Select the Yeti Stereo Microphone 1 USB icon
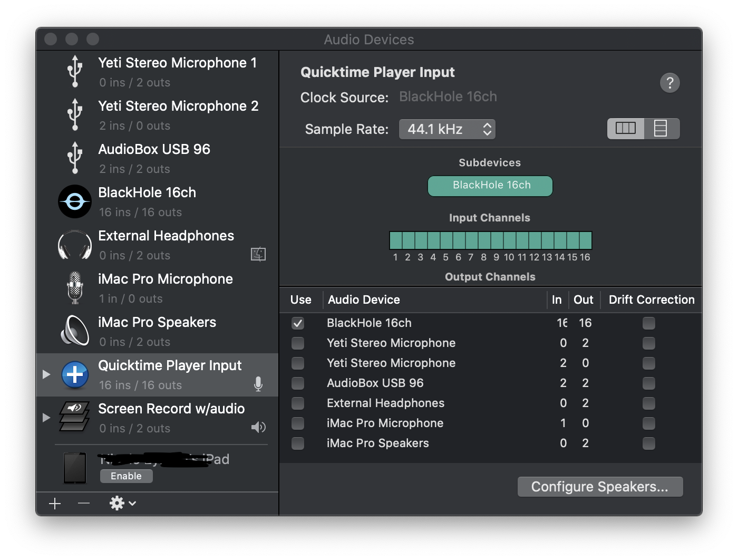738x560 pixels. pyautogui.click(x=75, y=71)
